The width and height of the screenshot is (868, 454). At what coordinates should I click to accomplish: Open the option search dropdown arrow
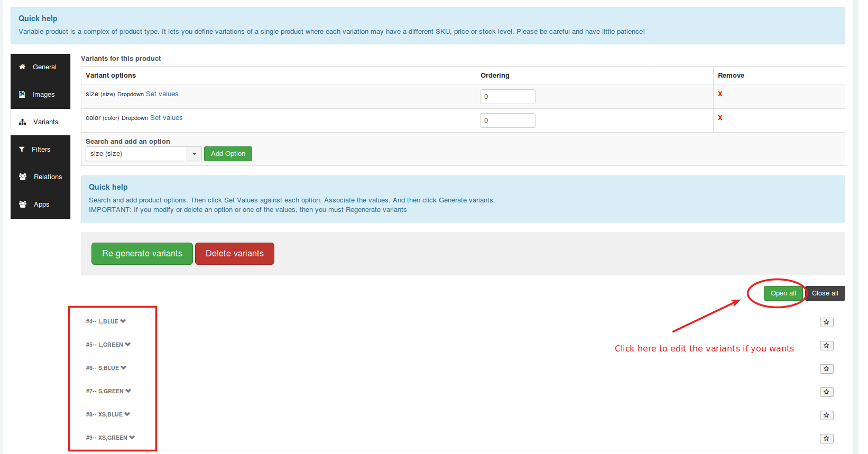pyautogui.click(x=194, y=154)
